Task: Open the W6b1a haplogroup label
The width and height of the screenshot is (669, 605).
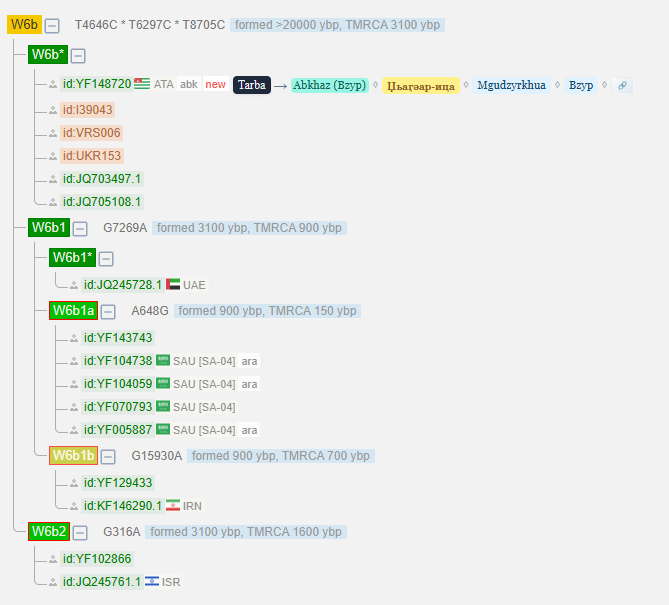Action: (73, 311)
